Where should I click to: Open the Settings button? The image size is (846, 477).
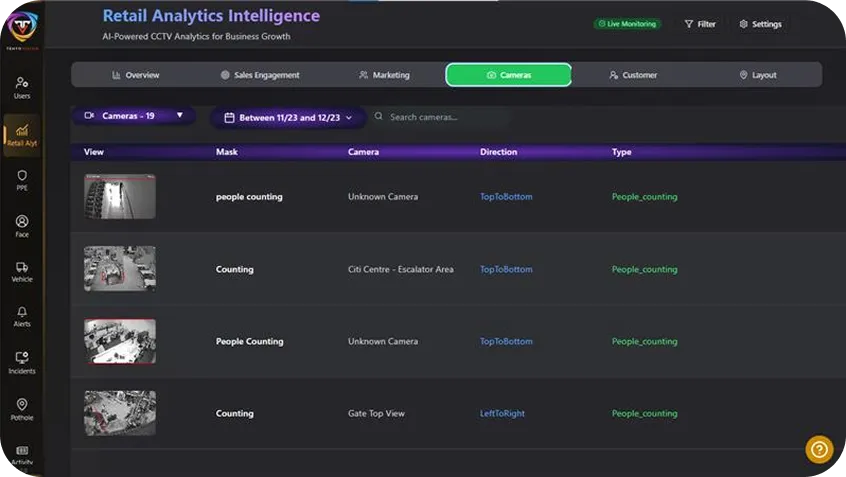point(760,24)
